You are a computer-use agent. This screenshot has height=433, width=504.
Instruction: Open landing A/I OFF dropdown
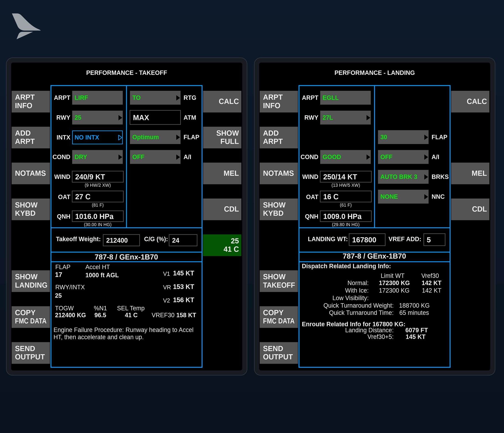click(x=403, y=157)
